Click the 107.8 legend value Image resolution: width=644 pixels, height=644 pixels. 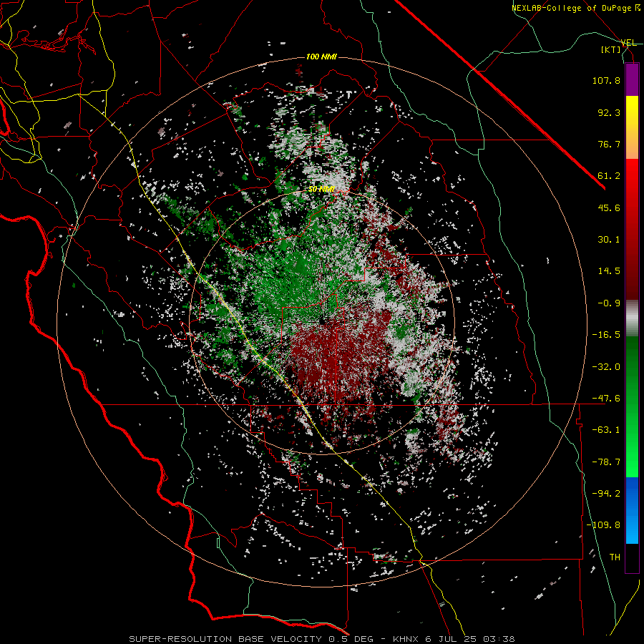pyautogui.click(x=606, y=80)
